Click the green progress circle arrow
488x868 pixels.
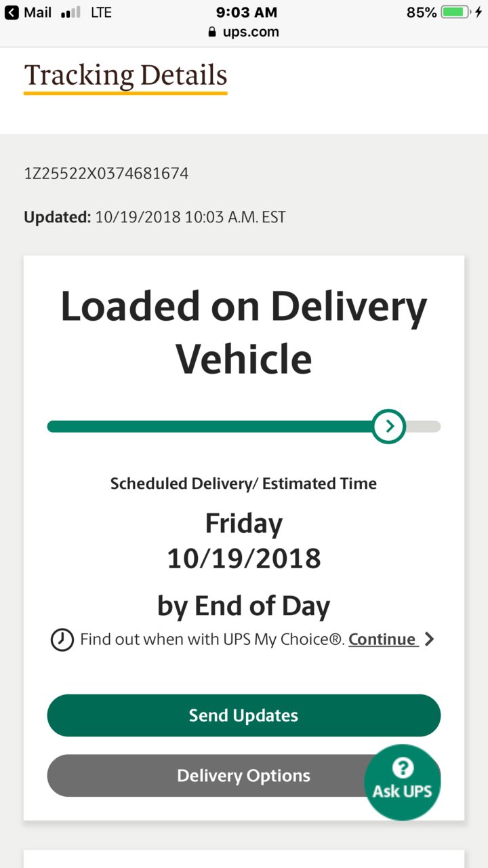pyautogui.click(x=389, y=426)
